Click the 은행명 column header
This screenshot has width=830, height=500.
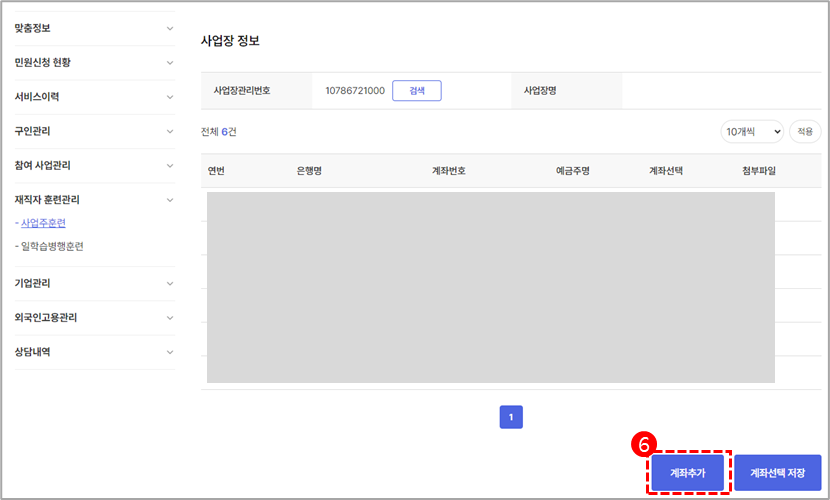pyautogui.click(x=309, y=171)
